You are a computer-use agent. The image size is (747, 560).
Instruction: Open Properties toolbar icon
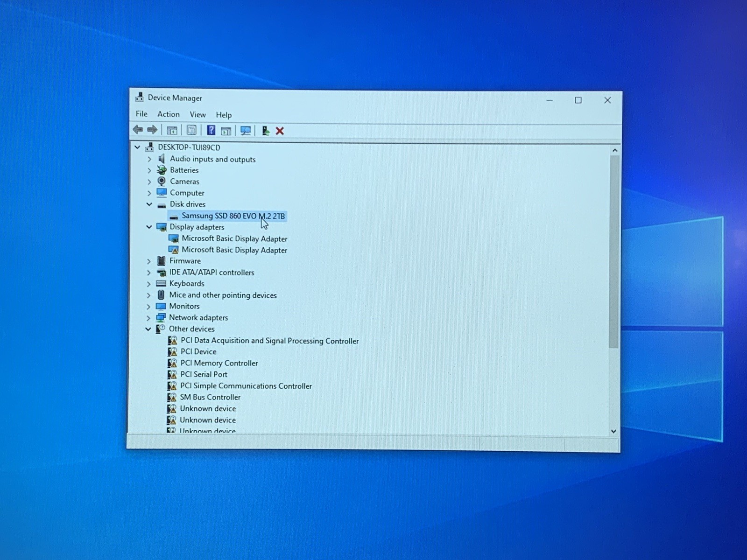pos(191,130)
